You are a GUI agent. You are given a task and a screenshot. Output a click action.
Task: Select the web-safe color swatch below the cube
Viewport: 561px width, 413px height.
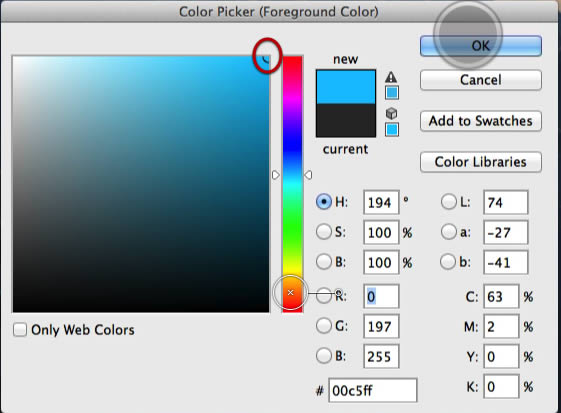tap(392, 130)
